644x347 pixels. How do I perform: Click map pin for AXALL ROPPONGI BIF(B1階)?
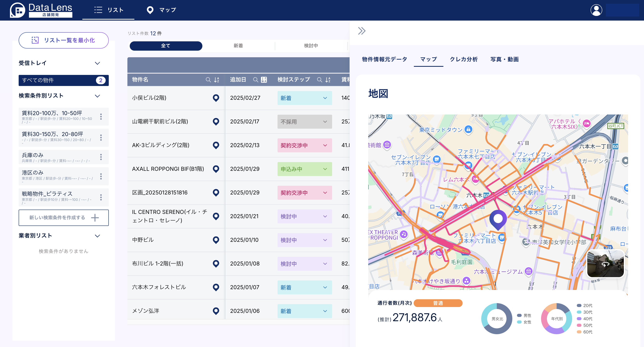pos(216,169)
